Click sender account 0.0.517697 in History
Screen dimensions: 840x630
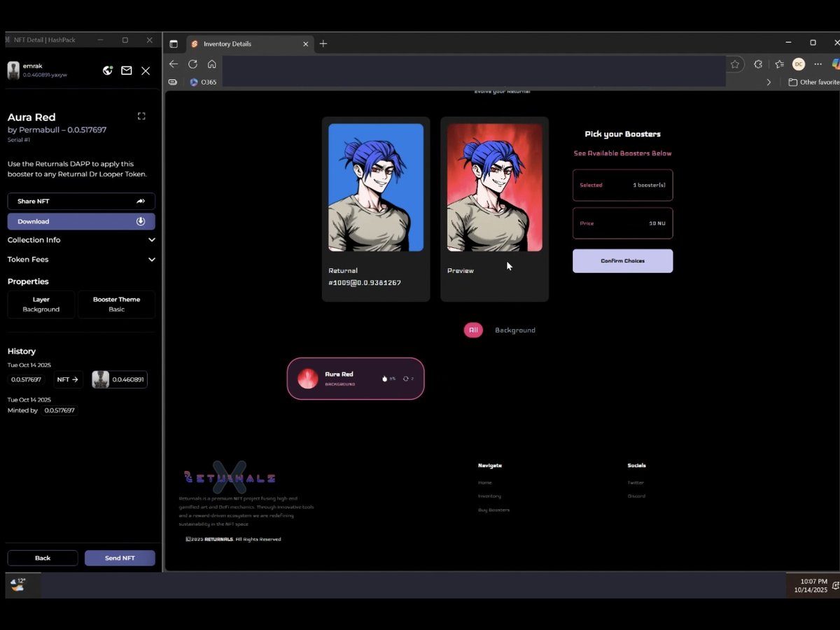click(x=26, y=379)
